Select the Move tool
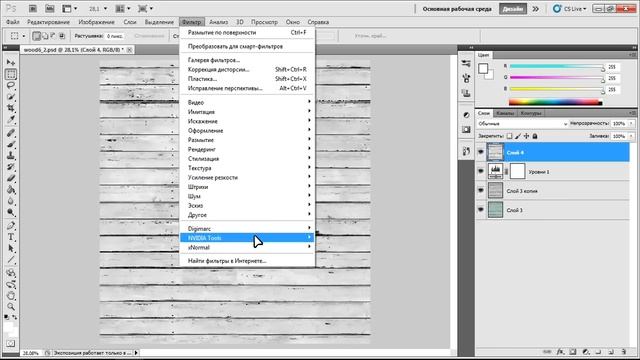Screen dimensions: 640x360 click(x=11, y=62)
